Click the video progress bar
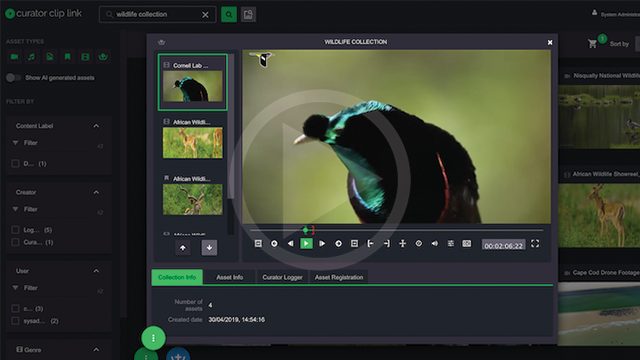This screenshot has width=640, height=360. click(396, 230)
